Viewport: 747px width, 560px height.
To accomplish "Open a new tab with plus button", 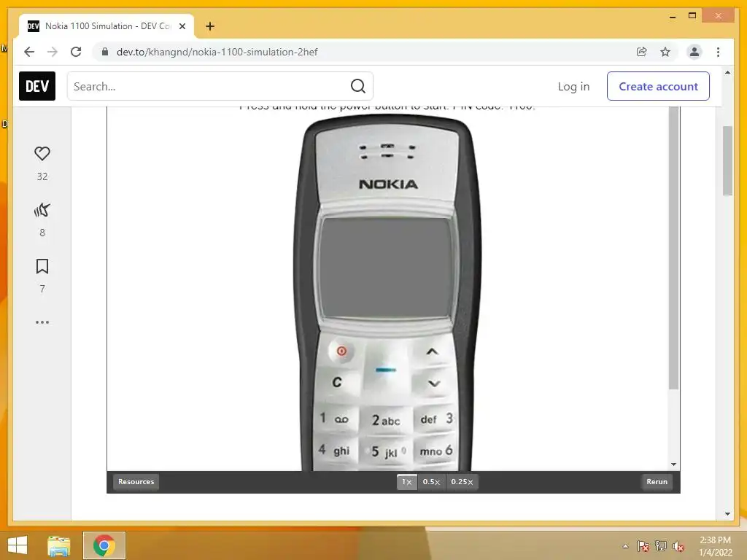I will point(210,26).
